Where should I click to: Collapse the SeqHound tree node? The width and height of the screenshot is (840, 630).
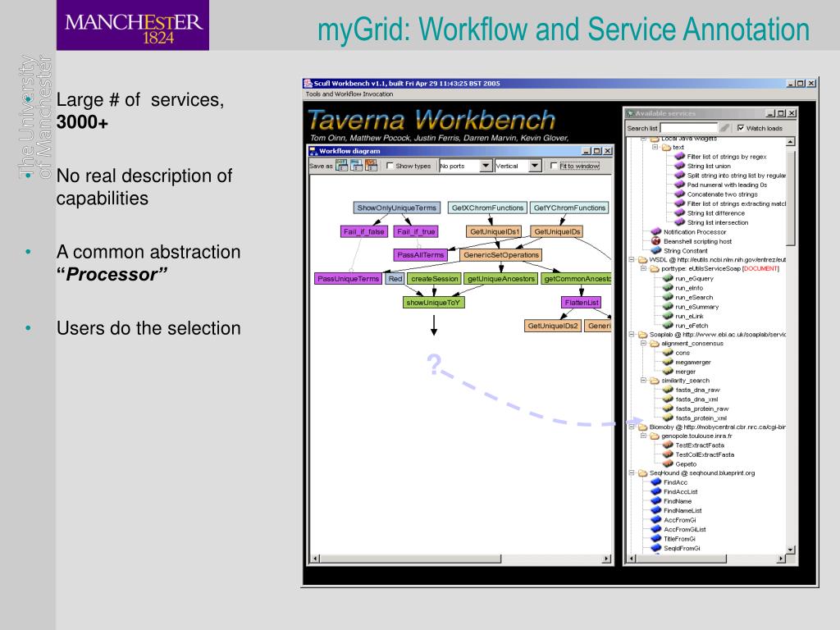pyautogui.click(x=632, y=472)
